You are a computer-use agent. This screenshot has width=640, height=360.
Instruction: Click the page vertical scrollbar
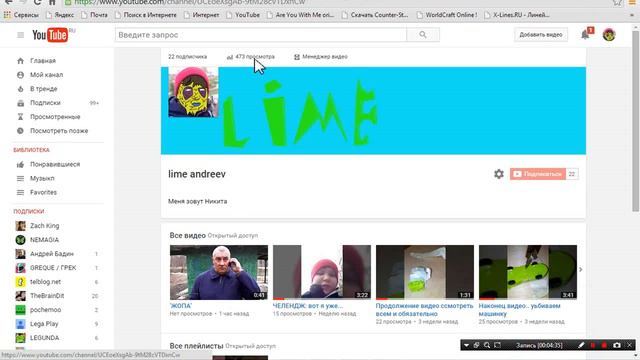point(636,122)
